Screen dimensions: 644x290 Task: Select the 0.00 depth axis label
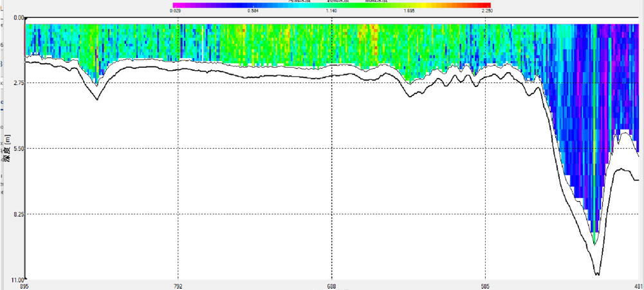pos(17,18)
